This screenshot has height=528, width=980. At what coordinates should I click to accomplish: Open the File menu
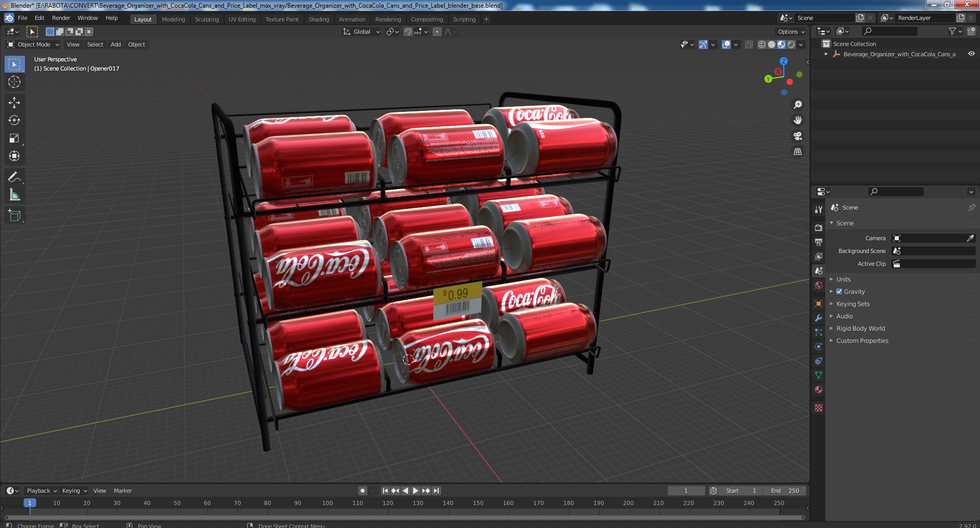coord(22,18)
